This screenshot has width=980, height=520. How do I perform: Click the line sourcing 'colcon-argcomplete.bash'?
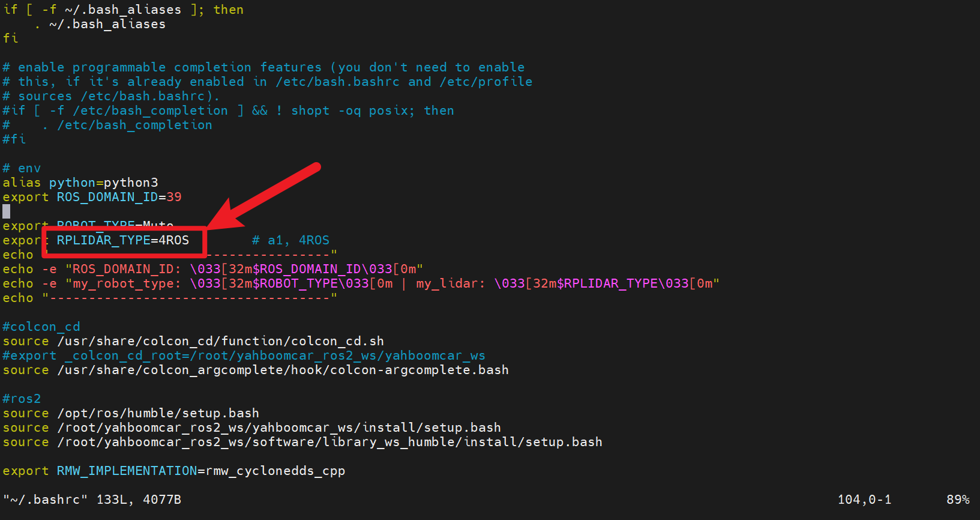(x=256, y=370)
